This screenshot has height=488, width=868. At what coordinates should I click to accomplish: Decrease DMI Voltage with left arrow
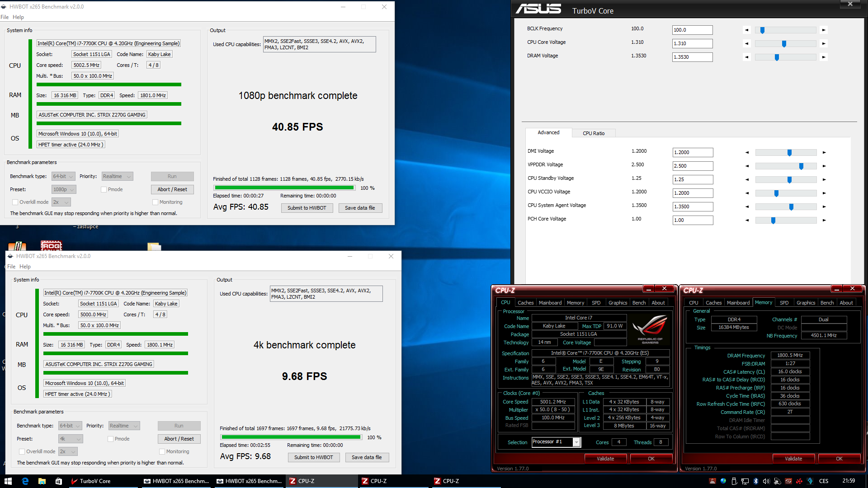pyautogui.click(x=747, y=153)
